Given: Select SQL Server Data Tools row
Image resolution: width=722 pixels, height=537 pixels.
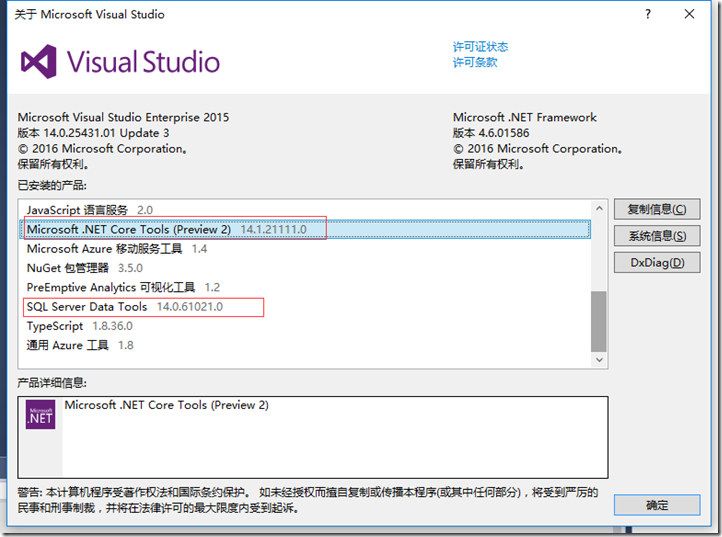Looking at the screenshot, I should click(305, 307).
